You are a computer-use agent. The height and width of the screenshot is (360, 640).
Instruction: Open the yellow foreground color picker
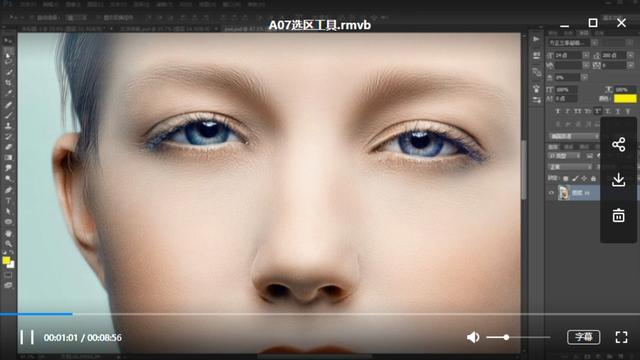[x=6, y=260]
